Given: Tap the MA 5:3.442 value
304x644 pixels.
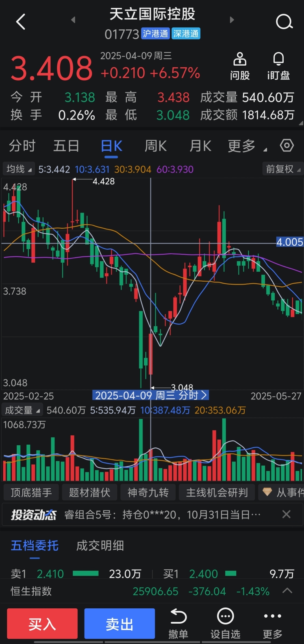Looking at the screenshot, I should [x=54, y=169].
